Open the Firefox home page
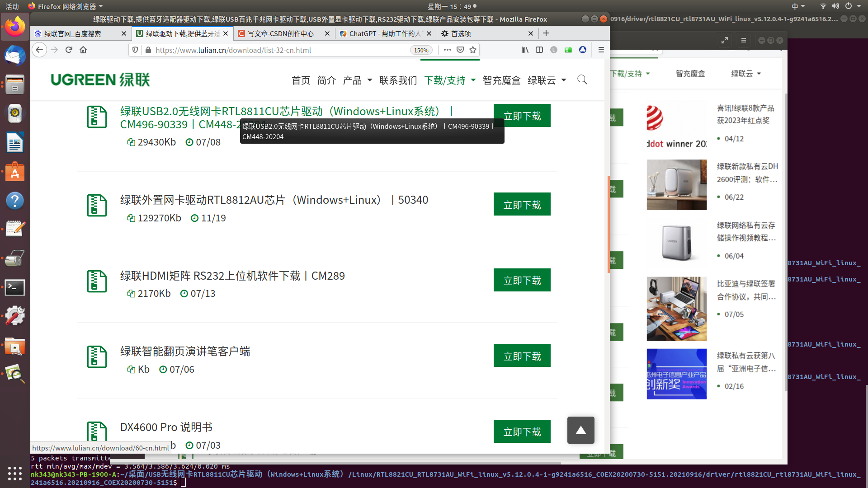Screen dimensions: 868x488 (x=83, y=50)
